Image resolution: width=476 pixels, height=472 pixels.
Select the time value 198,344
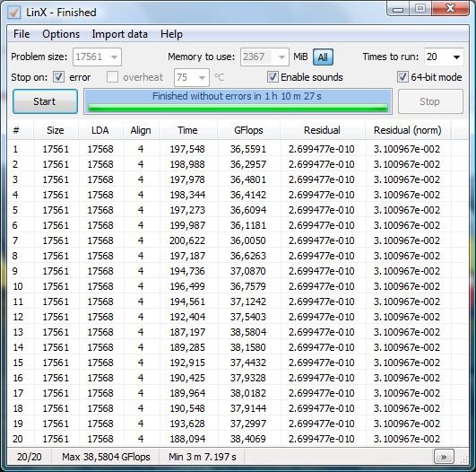187,195
